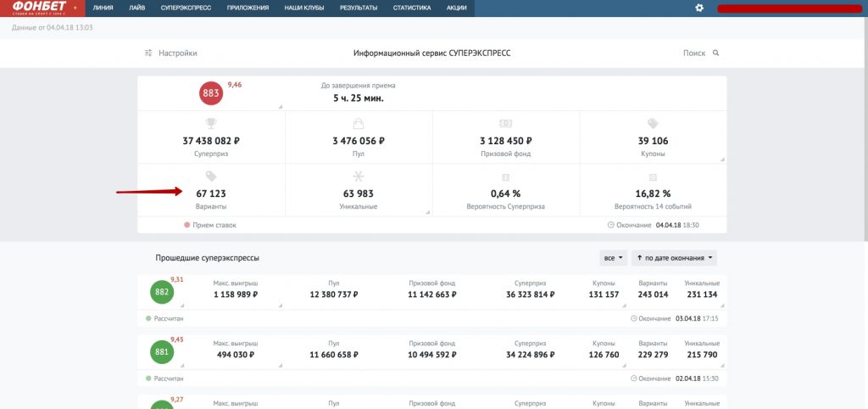The image size is (868, 409).
Task: Open the green 882 draw circle
Action: [162, 292]
